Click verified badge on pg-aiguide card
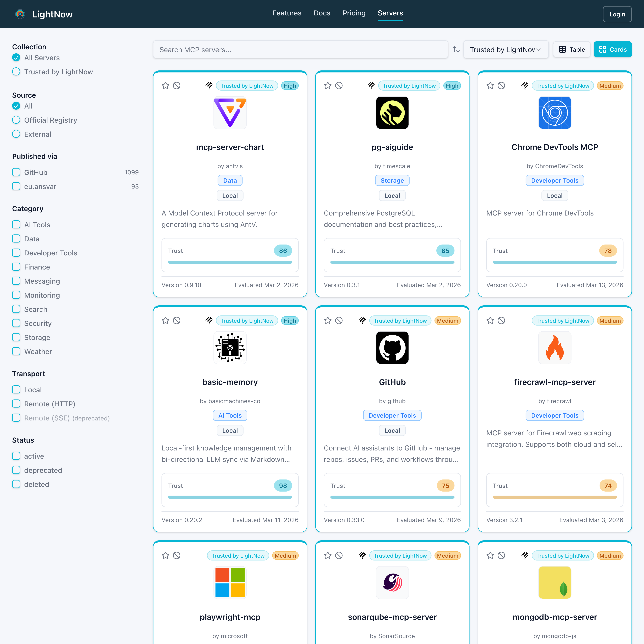644x644 pixels. pyautogui.click(x=371, y=86)
